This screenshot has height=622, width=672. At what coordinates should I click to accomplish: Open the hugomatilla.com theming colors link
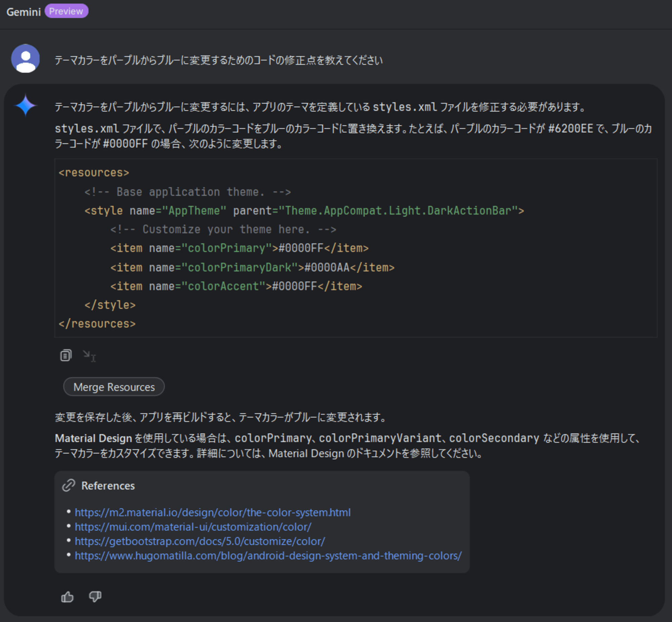coord(268,556)
